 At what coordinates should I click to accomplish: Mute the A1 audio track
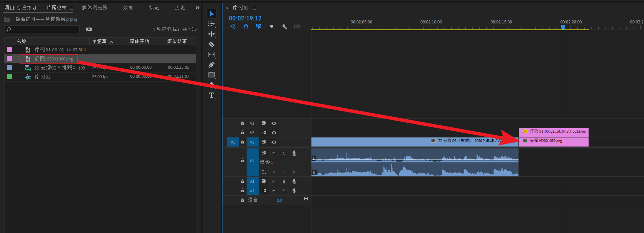point(274,153)
